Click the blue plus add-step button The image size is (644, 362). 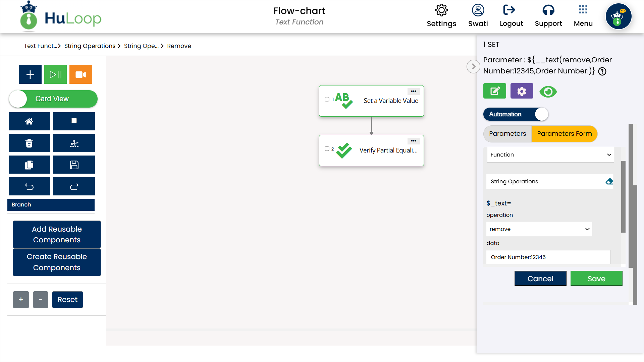(30, 74)
